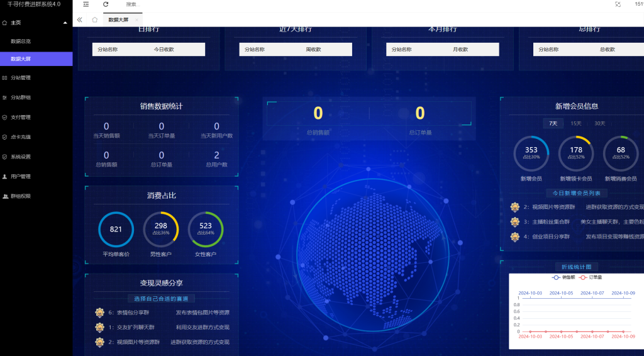644x356 pixels.
Task: Click the 178 新增领卡会员 ring gauge
Action: pyautogui.click(x=576, y=153)
